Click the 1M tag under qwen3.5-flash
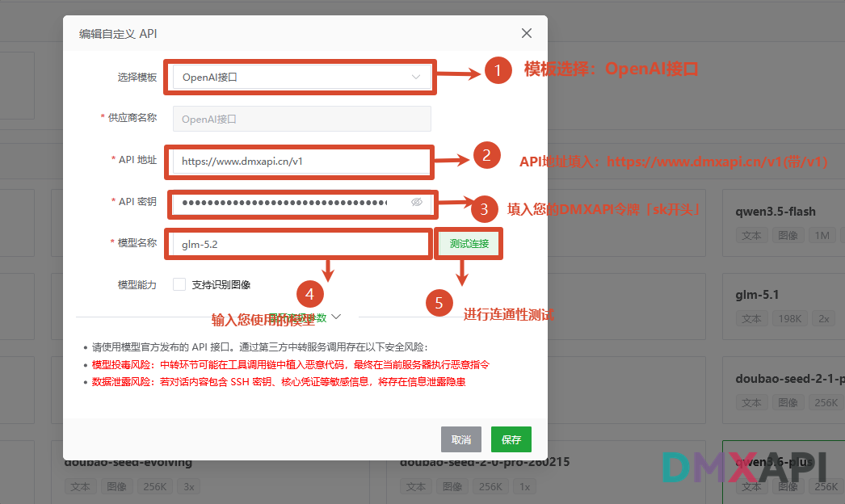 822,236
